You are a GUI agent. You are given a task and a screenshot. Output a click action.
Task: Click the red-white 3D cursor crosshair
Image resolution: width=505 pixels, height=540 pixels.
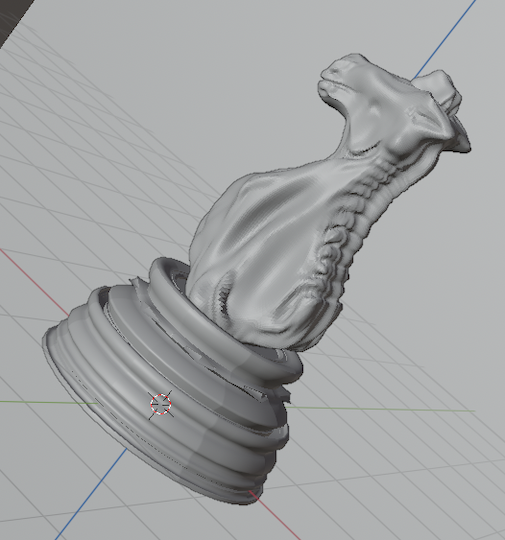tap(161, 405)
